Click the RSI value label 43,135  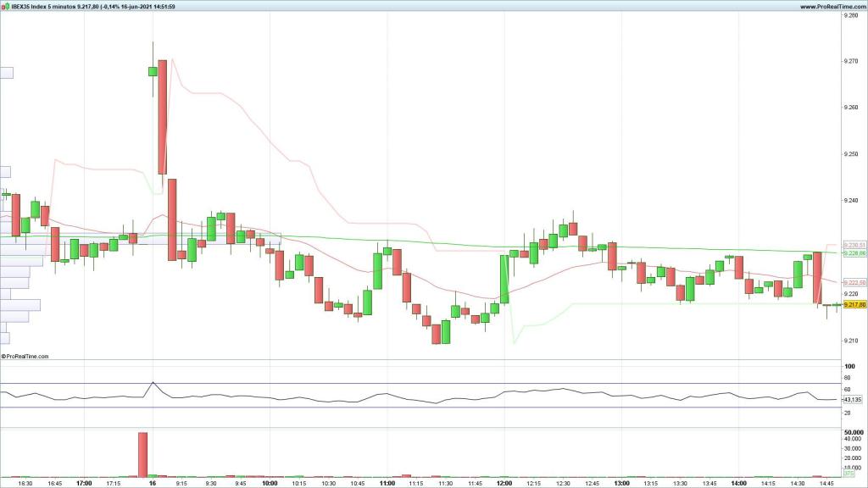[x=853, y=399]
